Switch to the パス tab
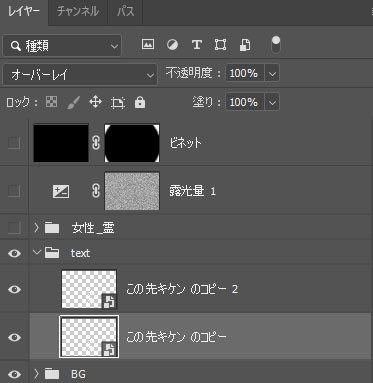 125,12
